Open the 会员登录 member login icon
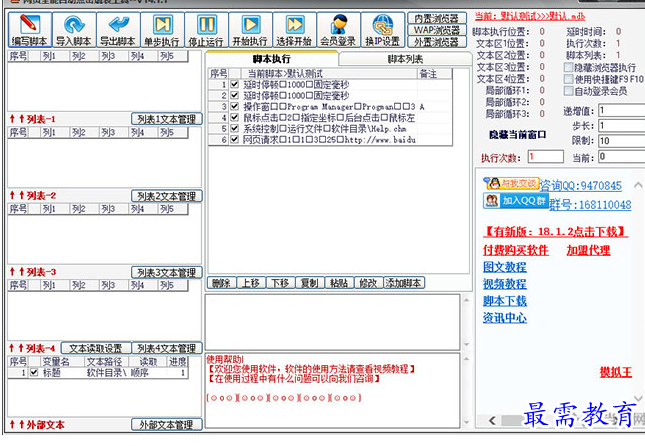The height and width of the screenshot is (446, 645). 338,30
